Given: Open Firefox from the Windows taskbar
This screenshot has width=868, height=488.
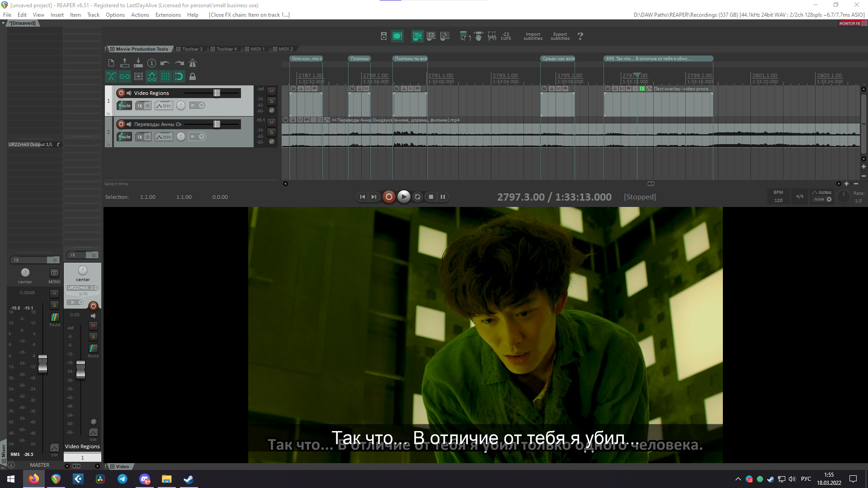Looking at the screenshot, I should (34, 479).
